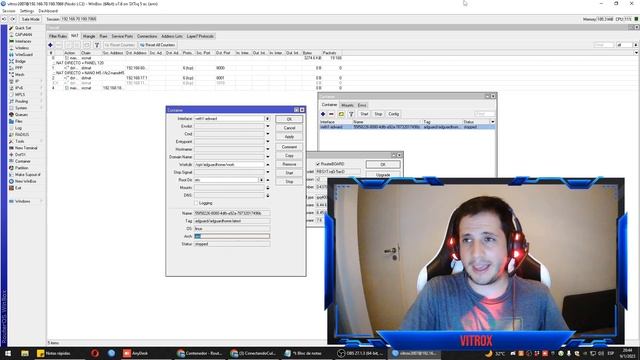Open Container in the sidebar
The width and height of the screenshot is (640, 360).
tap(23, 161)
